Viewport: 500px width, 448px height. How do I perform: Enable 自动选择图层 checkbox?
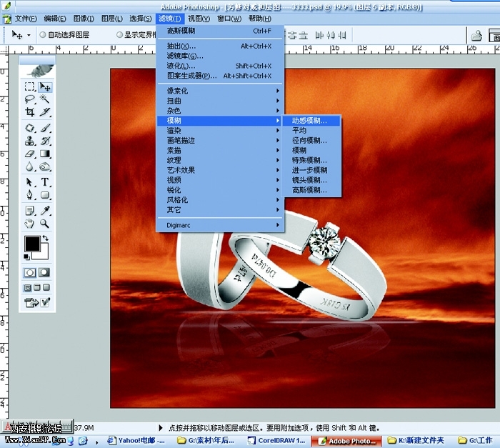point(42,35)
